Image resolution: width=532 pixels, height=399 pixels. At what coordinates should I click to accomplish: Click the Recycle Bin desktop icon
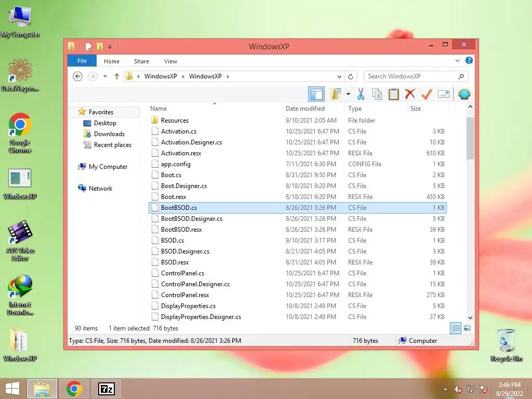tap(506, 345)
